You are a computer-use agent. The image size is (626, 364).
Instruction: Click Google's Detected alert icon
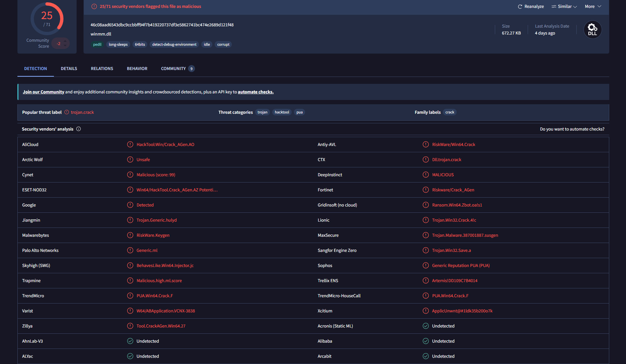pyautogui.click(x=130, y=205)
